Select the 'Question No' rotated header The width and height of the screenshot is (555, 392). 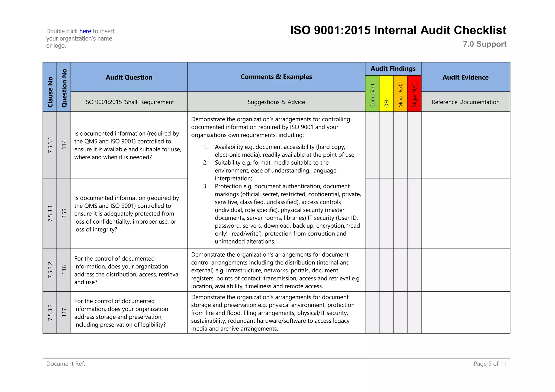pos(64,87)
